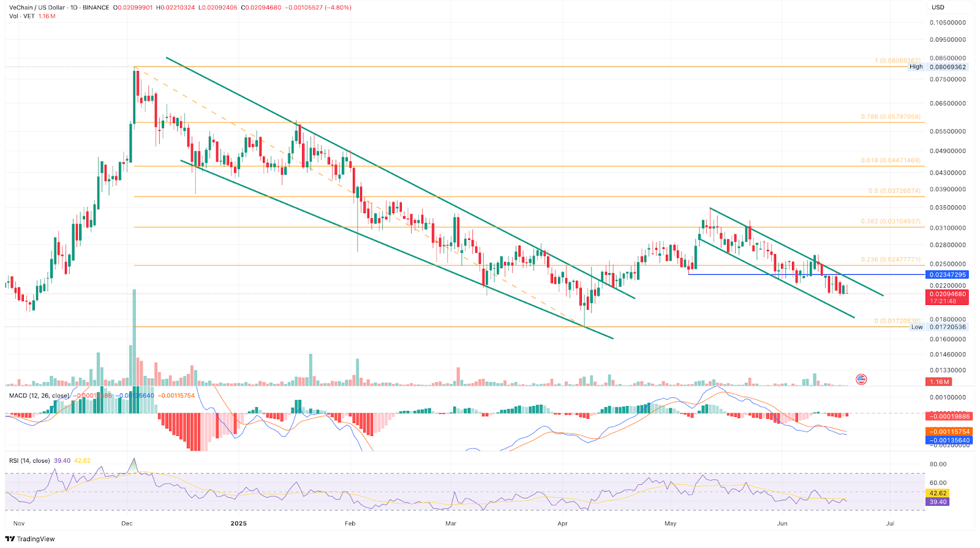This screenshot has height=548, width=980.
Task: Click the Fibonacci 0.5 (0.03726074) level label
Action: pos(894,191)
